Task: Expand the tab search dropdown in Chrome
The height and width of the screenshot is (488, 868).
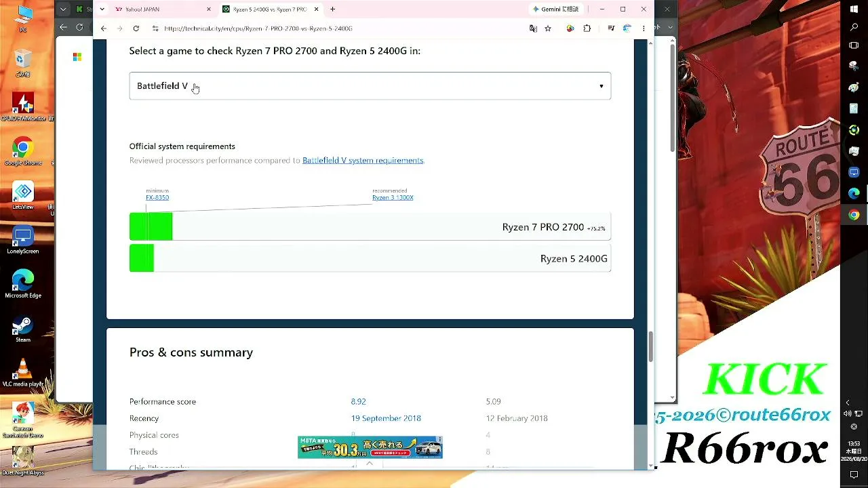Action: [102, 9]
